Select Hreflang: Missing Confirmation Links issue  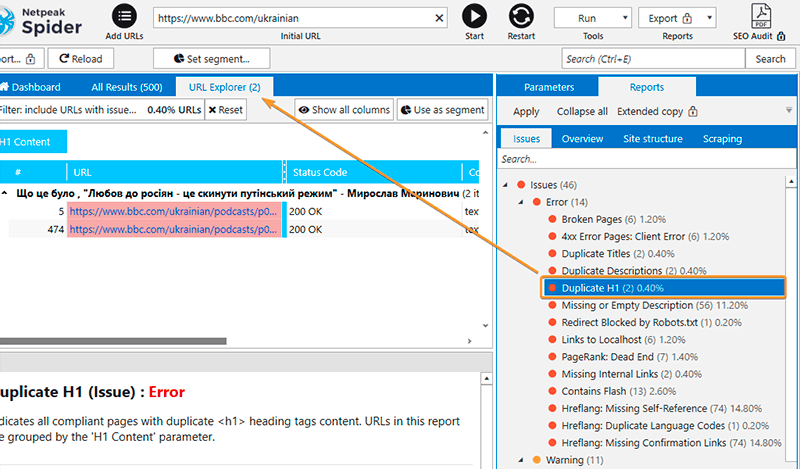664,442
